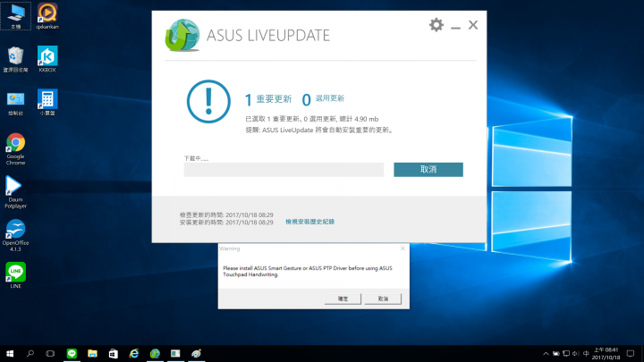Switch the input method 中 indicator
Viewport: 644px width, 362px height.
586,353
